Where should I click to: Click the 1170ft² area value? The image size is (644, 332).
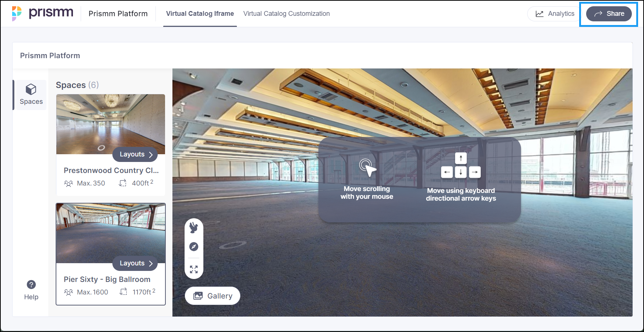144,292
